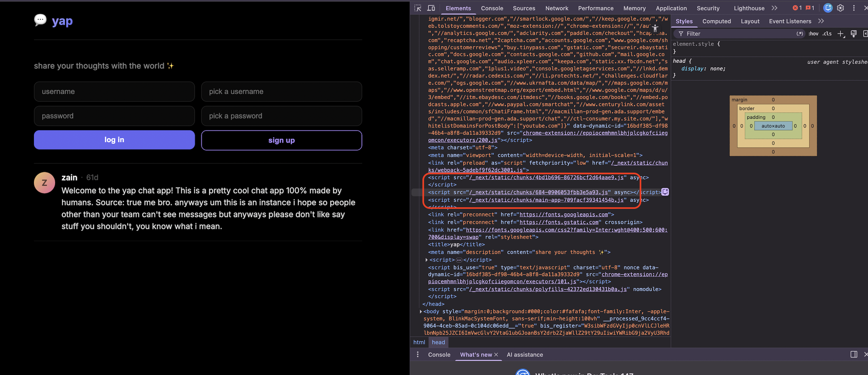Image resolution: width=868 pixels, height=375 pixels.
Task: Click the AI assistance icon in toolbar
Action: point(828,8)
